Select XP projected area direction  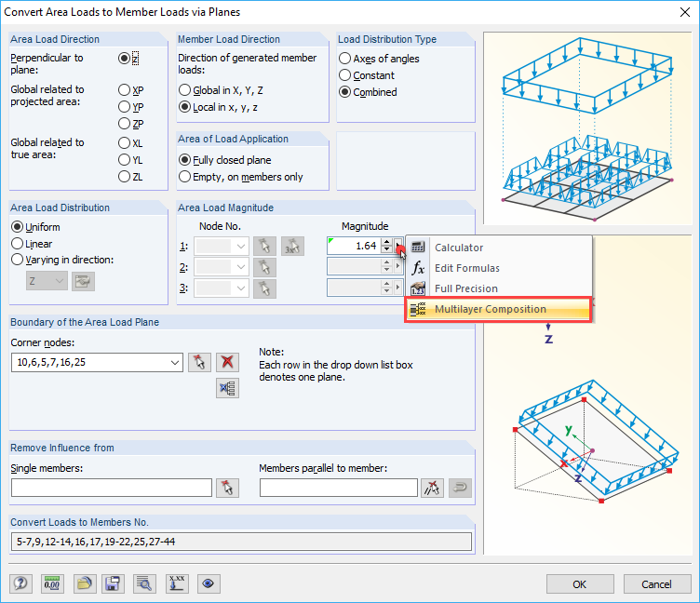tap(124, 90)
